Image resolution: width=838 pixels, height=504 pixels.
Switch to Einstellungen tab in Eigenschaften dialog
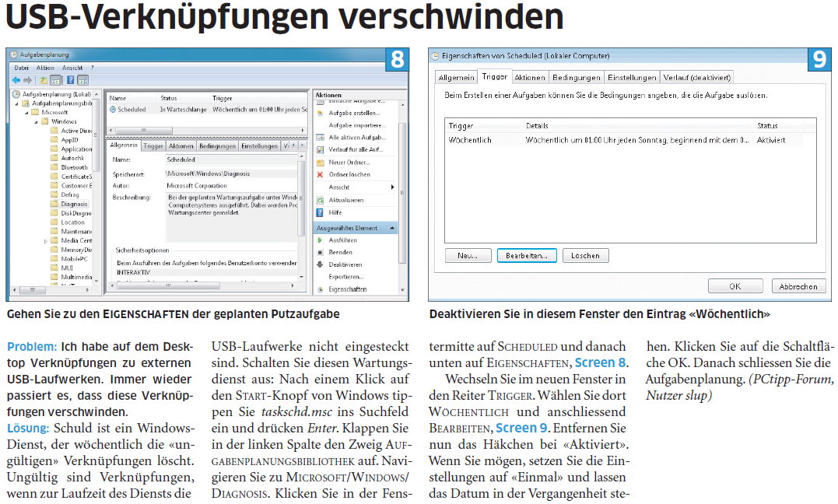(632, 78)
